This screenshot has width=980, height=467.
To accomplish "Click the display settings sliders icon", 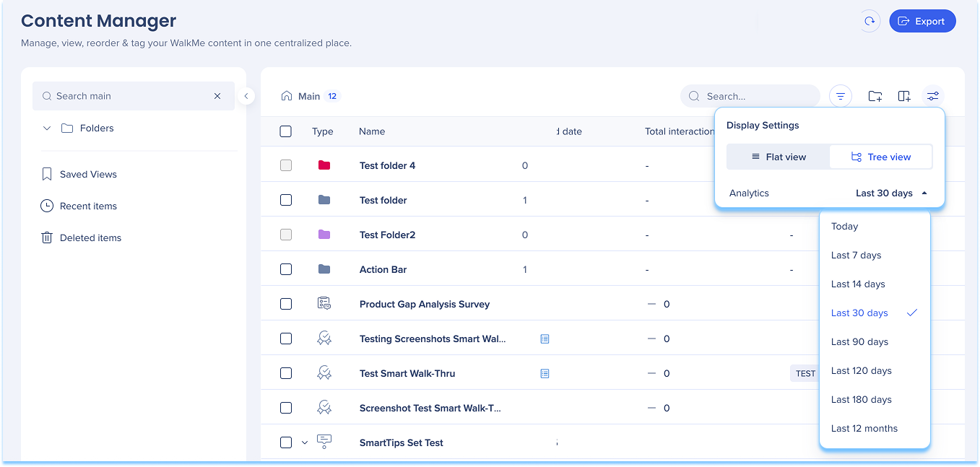I will [x=933, y=96].
